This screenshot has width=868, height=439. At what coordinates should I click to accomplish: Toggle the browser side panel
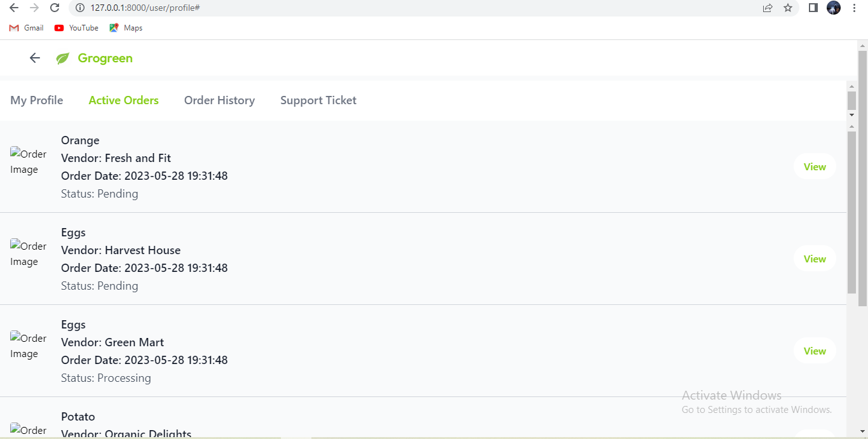click(x=813, y=8)
